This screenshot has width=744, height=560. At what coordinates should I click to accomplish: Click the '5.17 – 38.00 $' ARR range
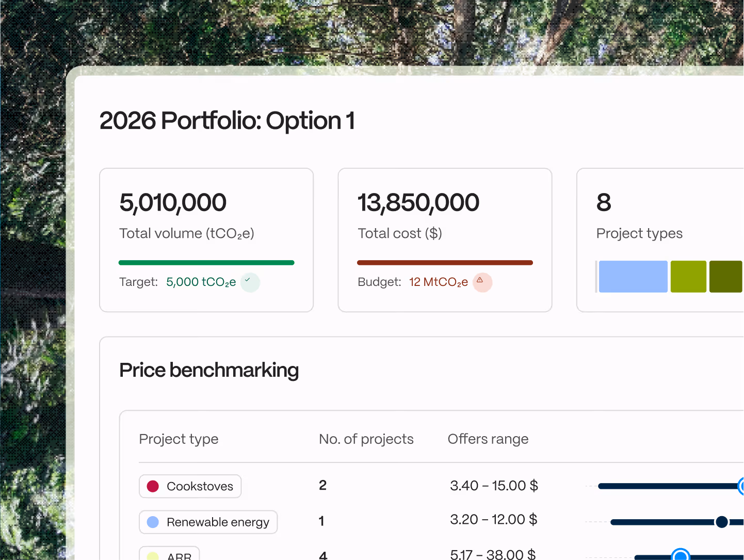tap(493, 554)
